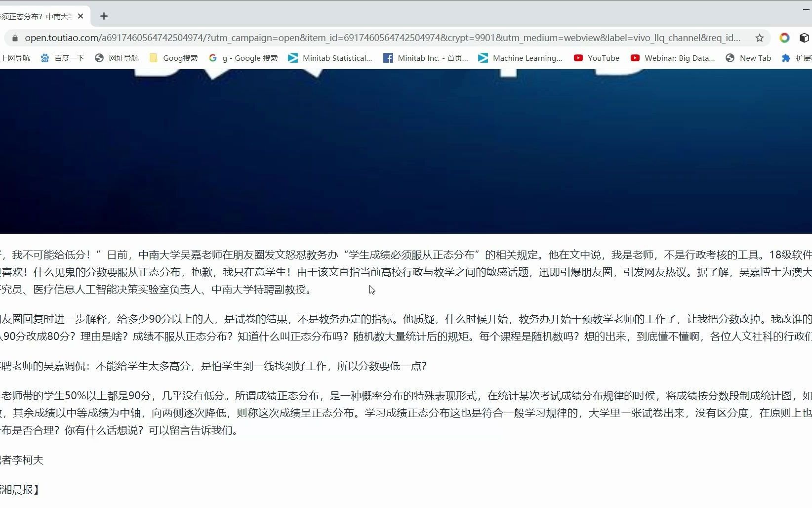Switch to the 中南大学 article tab
Image resolution: width=812 pixels, height=508 pixels.
[x=37, y=16]
